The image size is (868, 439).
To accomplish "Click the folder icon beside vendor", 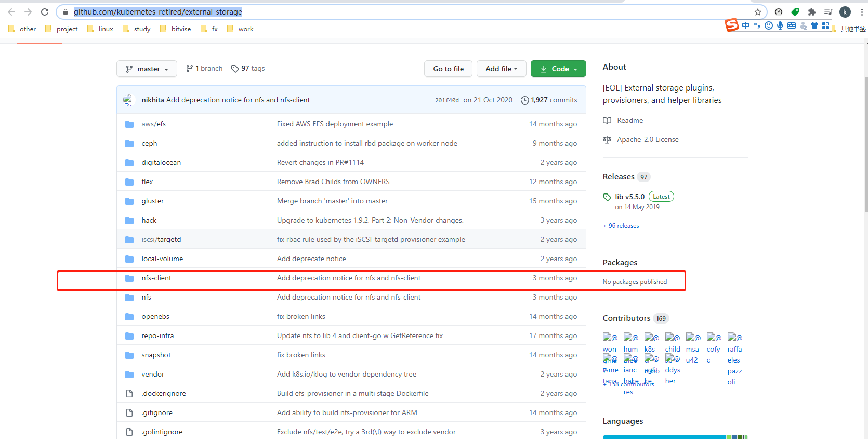I will 129,374.
